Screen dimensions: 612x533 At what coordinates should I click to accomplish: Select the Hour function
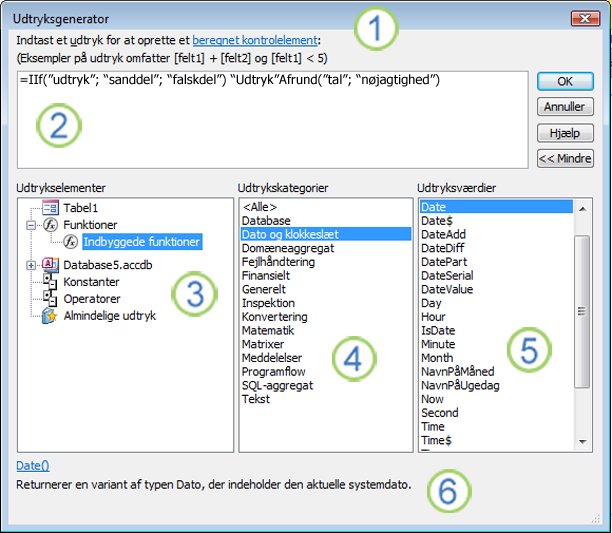(496, 316)
